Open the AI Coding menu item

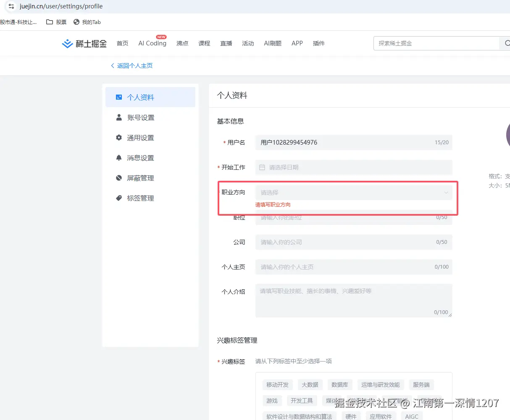(152, 43)
